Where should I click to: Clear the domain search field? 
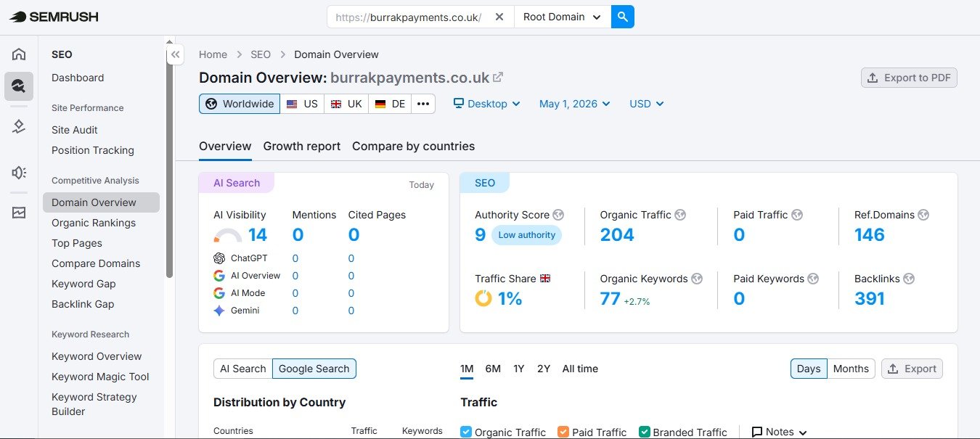(x=499, y=17)
